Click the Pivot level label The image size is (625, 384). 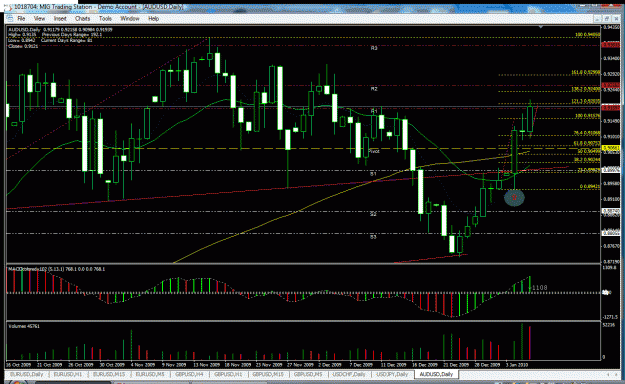click(x=374, y=151)
